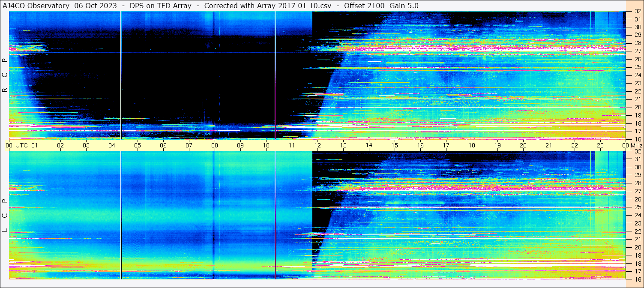Select the 12 hour tick on the time axis
This screenshot has width=644, height=288.
click(318, 145)
